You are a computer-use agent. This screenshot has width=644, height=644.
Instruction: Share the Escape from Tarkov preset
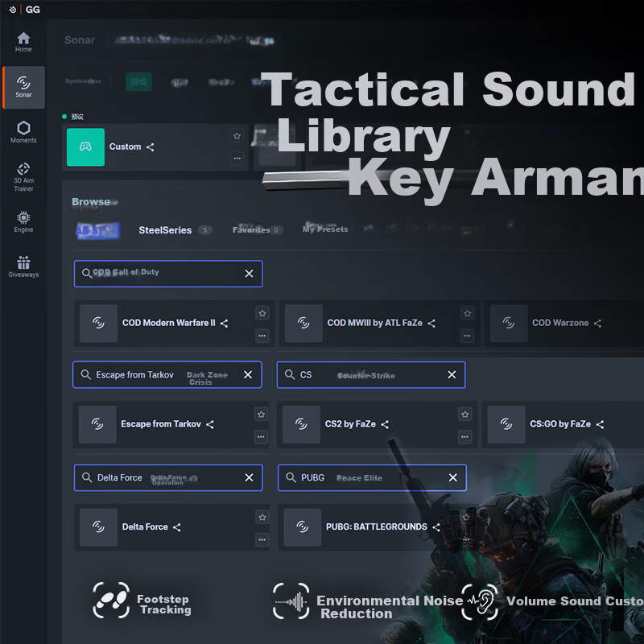(210, 424)
